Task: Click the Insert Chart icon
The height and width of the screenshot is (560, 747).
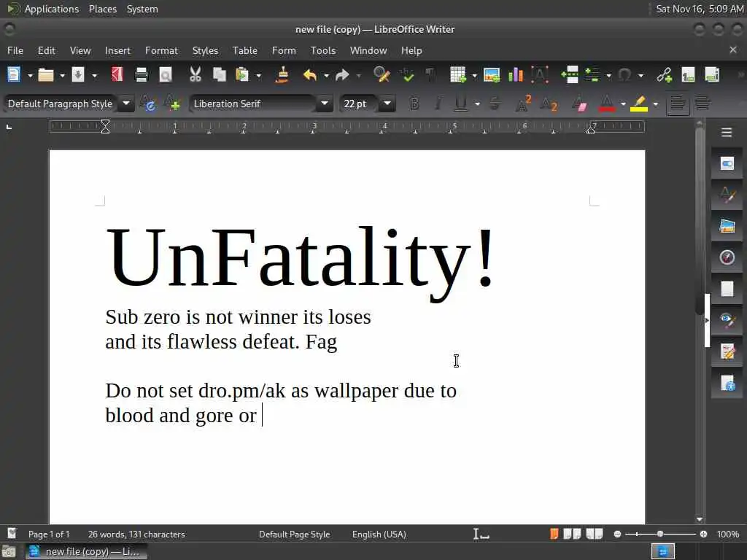Action: (x=516, y=75)
